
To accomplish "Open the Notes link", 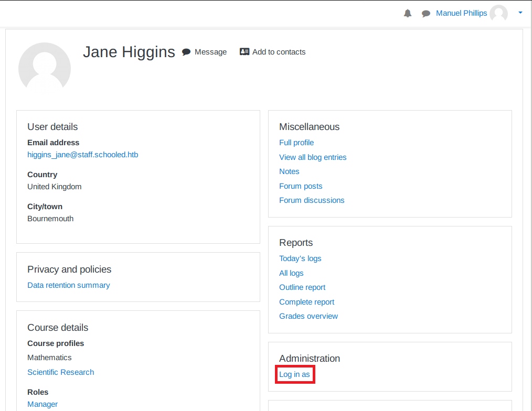I will tap(289, 171).
